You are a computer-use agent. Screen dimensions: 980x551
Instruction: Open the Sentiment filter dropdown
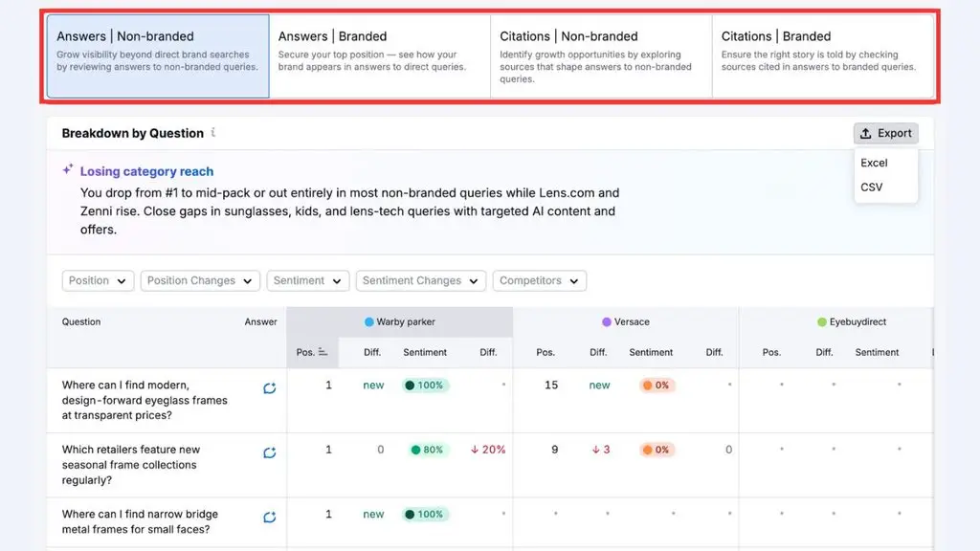(x=307, y=280)
